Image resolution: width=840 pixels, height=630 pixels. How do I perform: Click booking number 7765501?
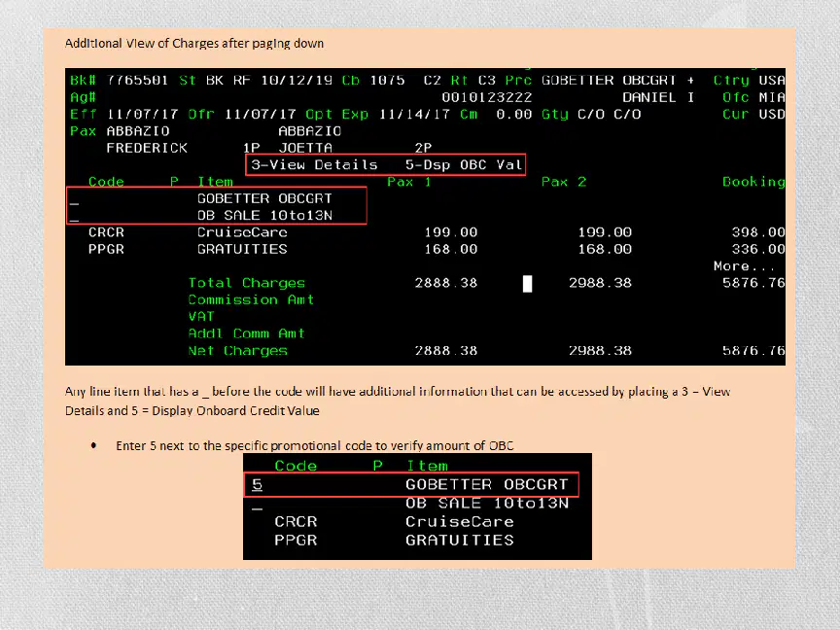[x=137, y=81]
